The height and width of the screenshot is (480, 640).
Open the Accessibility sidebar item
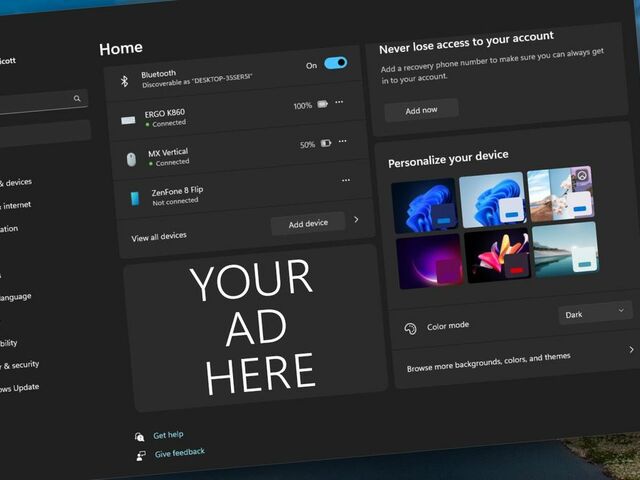9,343
